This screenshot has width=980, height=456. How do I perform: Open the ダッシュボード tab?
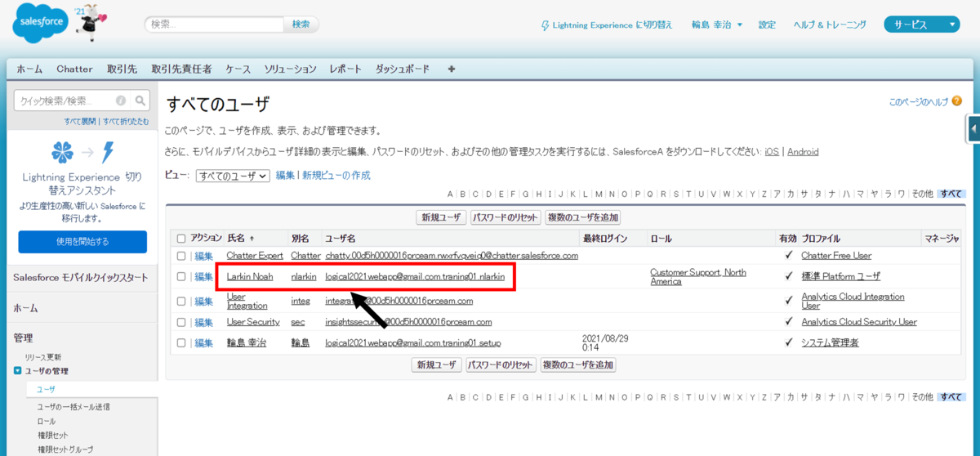coord(402,69)
